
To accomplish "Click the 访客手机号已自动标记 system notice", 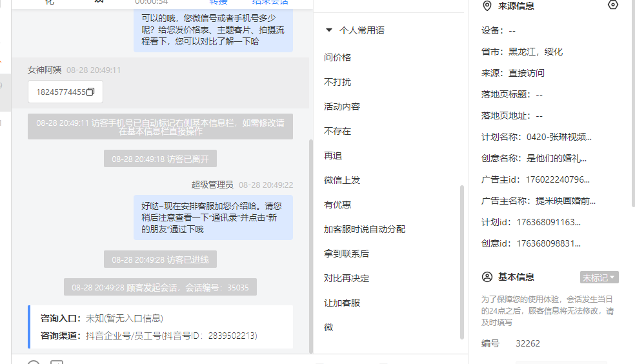I will click(x=161, y=126).
